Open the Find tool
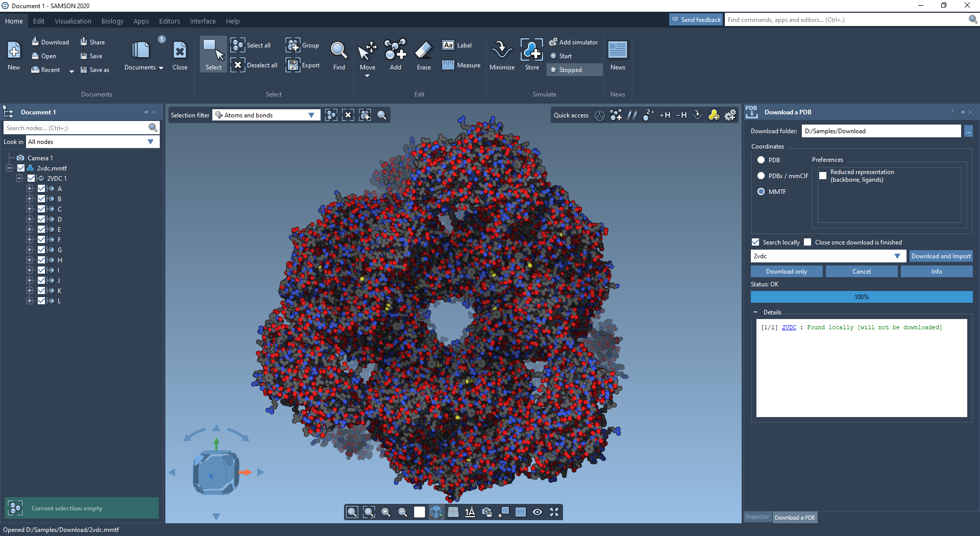This screenshot has width=980, height=536. coord(339,51)
